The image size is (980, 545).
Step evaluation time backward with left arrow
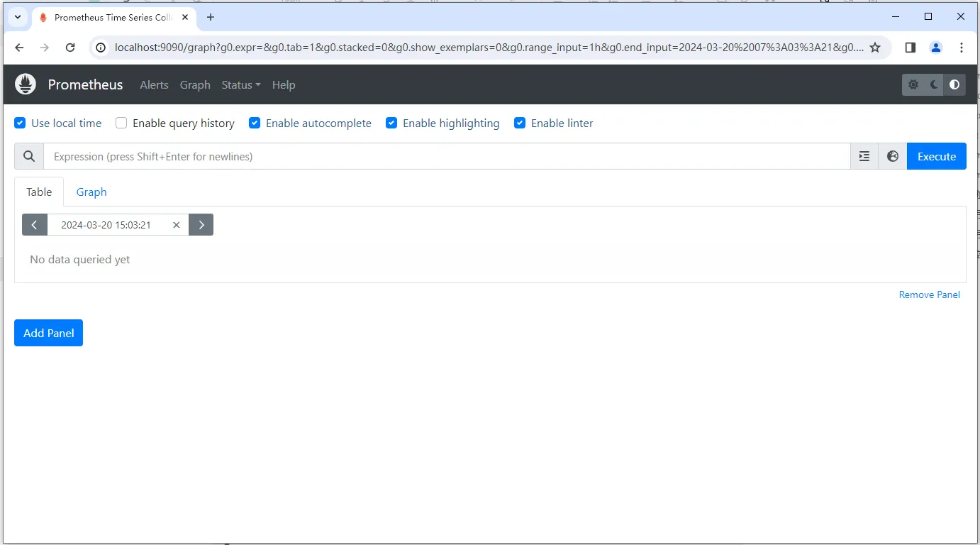point(34,225)
